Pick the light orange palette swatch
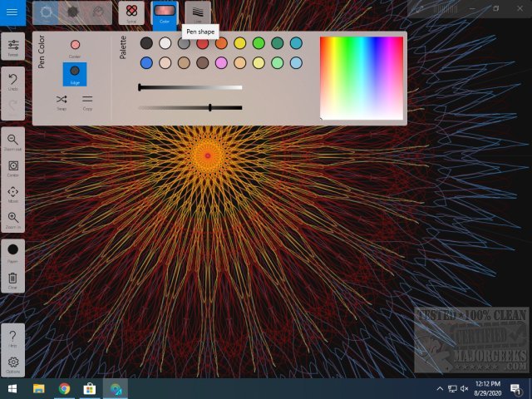 [x=240, y=63]
